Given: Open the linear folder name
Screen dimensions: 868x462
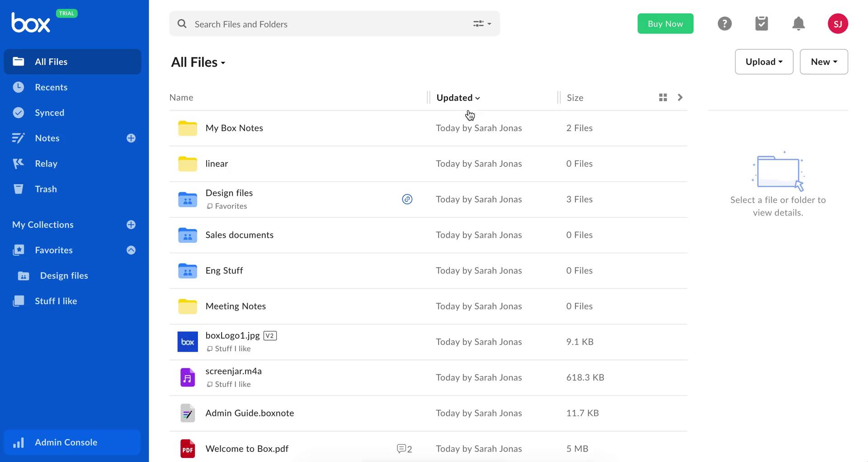Looking at the screenshot, I should 217,164.
